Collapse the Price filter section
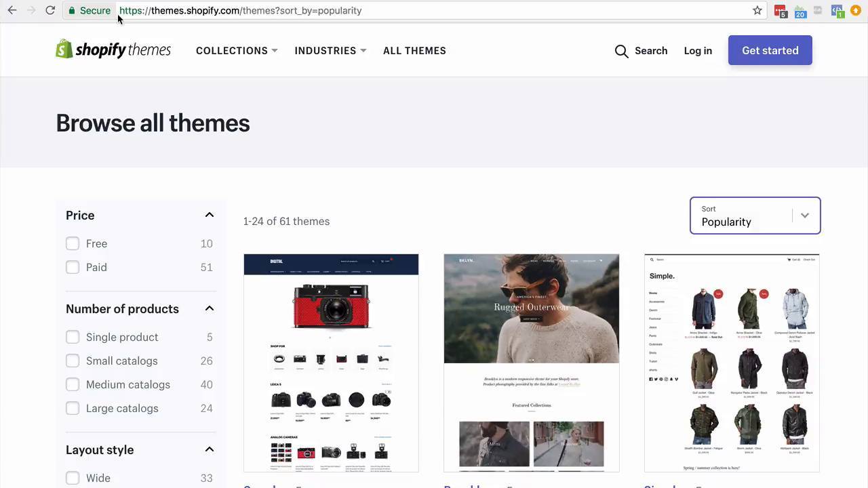The height and width of the screenshot is (488, 868). tap(209, 215)
